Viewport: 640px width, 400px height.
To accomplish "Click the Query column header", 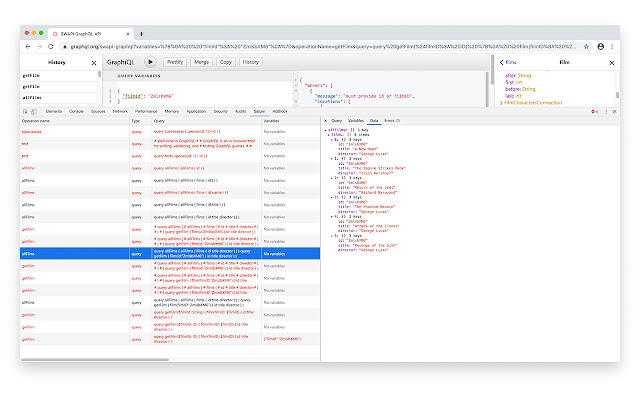I will coord(207,121).
